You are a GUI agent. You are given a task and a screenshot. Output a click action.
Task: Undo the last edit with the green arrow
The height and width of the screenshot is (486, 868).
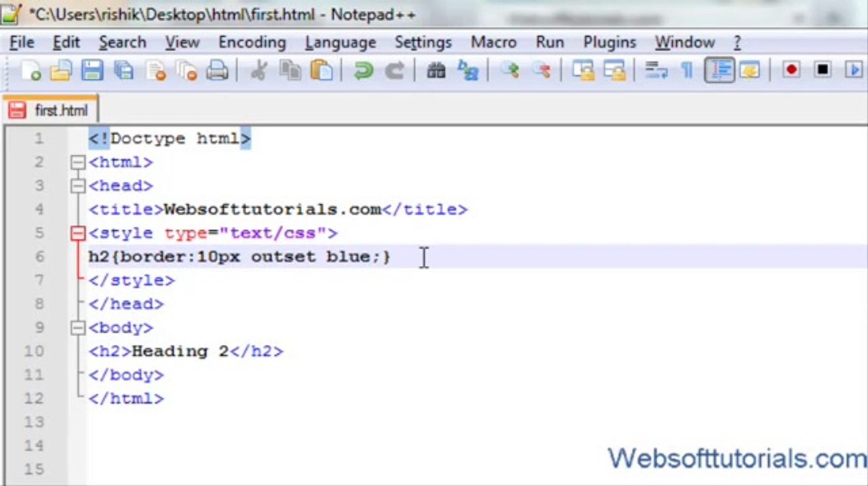[x=364, y=70]
